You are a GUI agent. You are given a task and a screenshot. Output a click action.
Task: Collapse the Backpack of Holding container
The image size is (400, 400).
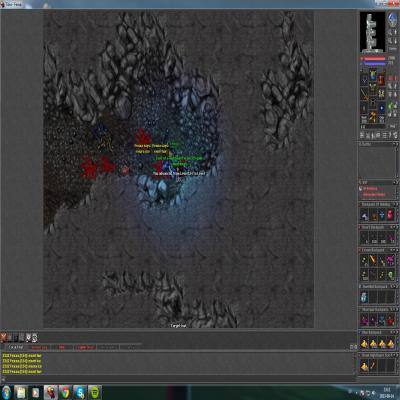(x=394, y=204)
